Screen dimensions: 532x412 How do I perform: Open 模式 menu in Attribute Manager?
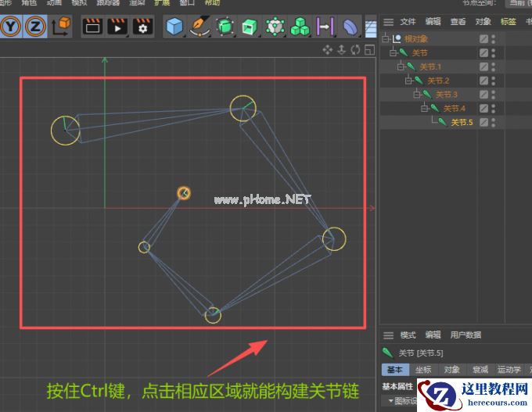tap(408, 335)
